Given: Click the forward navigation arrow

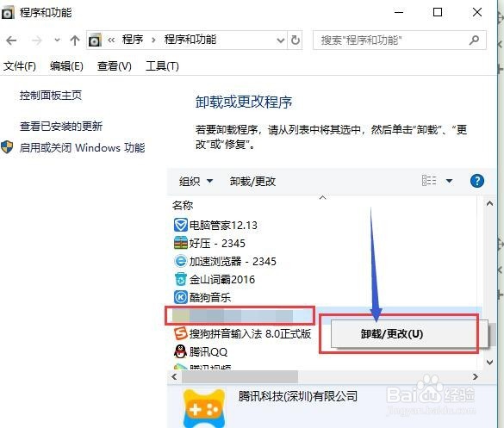Looking at the screenshot, I should tap(37, 40).
